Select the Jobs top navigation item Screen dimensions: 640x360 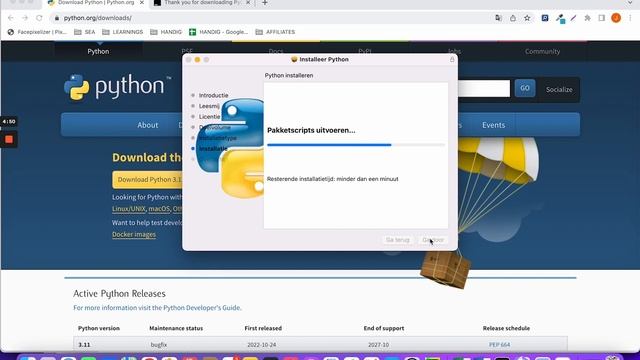pos(454,51)
